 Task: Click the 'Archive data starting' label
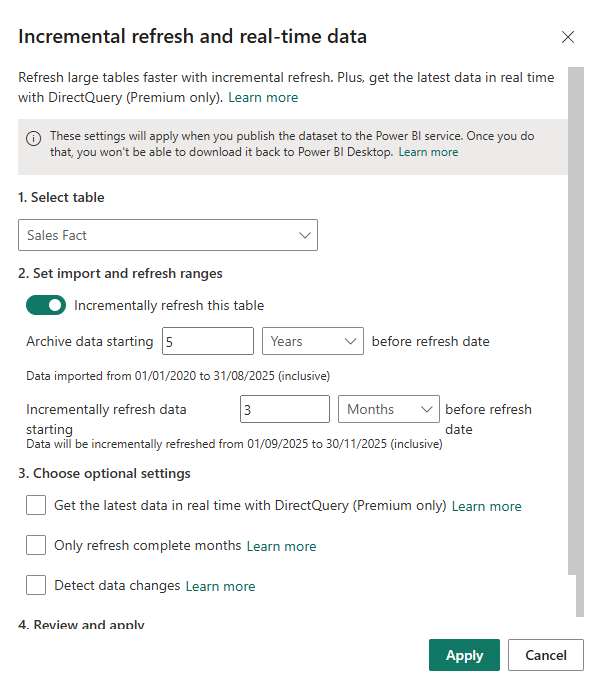[x=90, y=341]
